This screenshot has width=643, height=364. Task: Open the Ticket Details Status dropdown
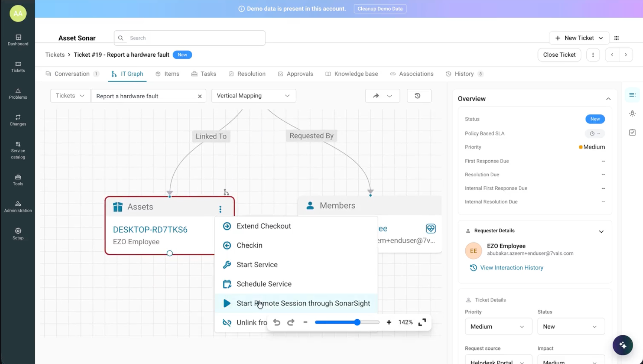[x=571, y=326]
